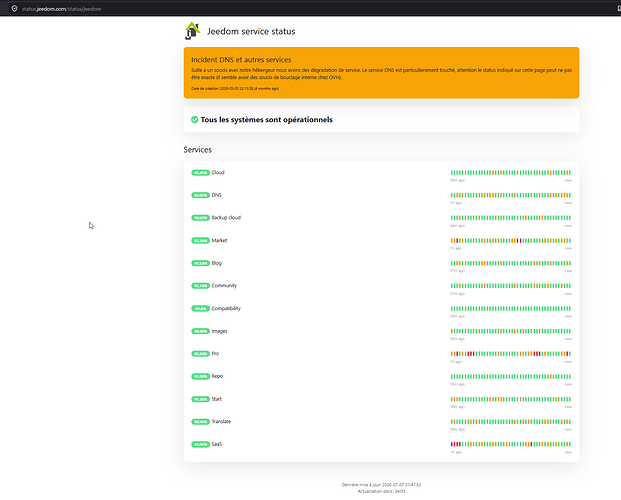Viewport: 621px width, 500px height.
Task: Click the Cloud heartbeat status bar
Action: pyautogui.click(x=511, y=173)
